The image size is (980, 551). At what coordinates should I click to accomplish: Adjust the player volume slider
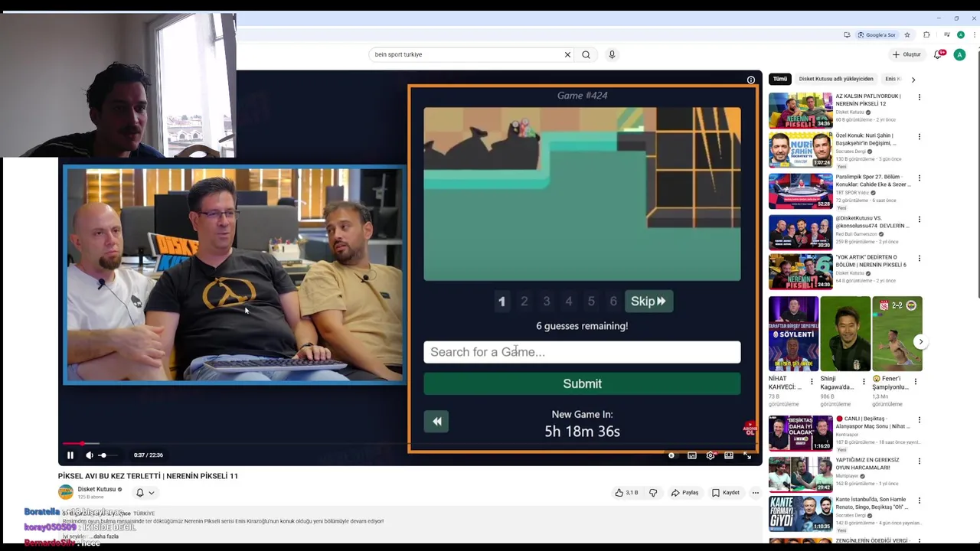[x=108, y=455]
